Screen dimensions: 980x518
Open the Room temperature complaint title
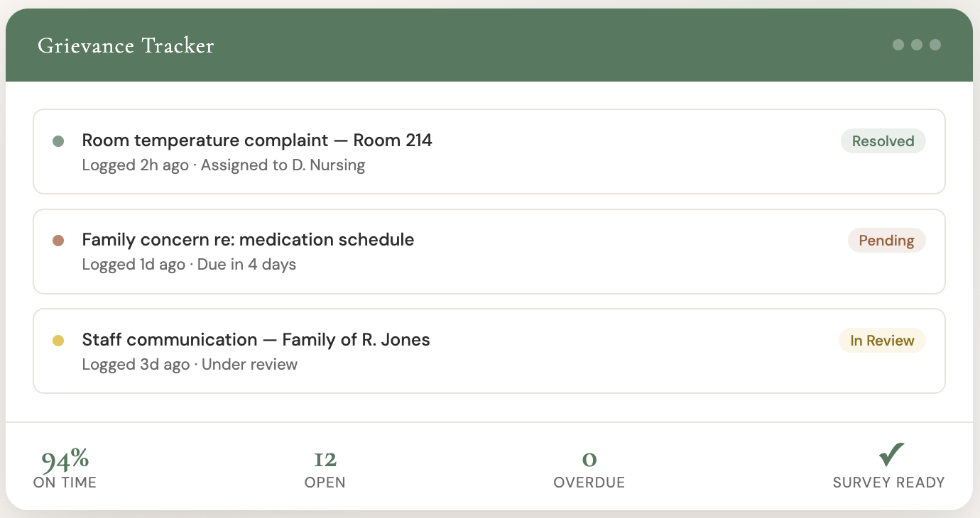point(257,140)
